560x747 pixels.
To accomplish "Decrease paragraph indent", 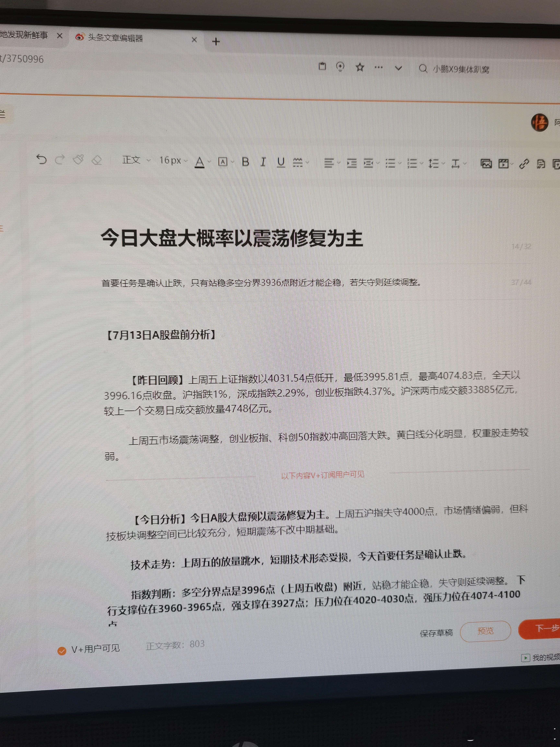I will [368, 163].
